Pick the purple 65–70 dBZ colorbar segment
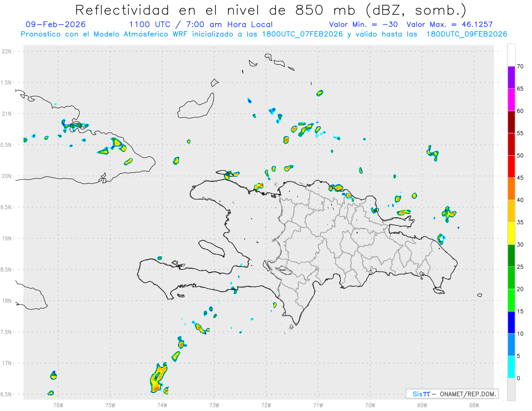Viewport: 532px width, 411px height. pyautogui.click(x=511, y=77)
